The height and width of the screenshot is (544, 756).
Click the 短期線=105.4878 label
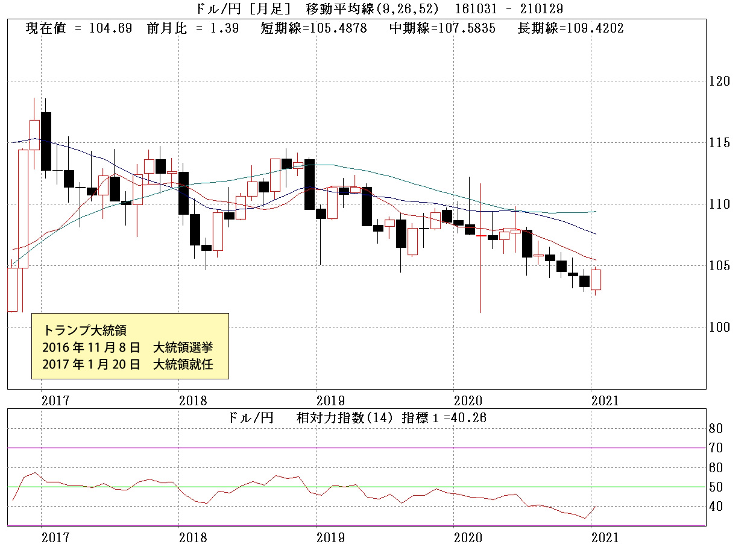(313, 29)
